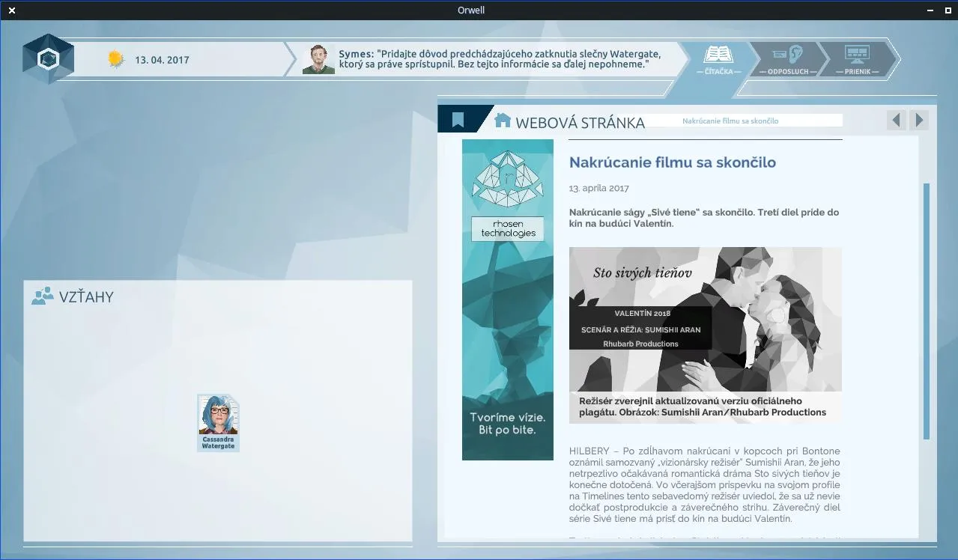Switch to the Odposluch listener tab

[x=788, y=60]
